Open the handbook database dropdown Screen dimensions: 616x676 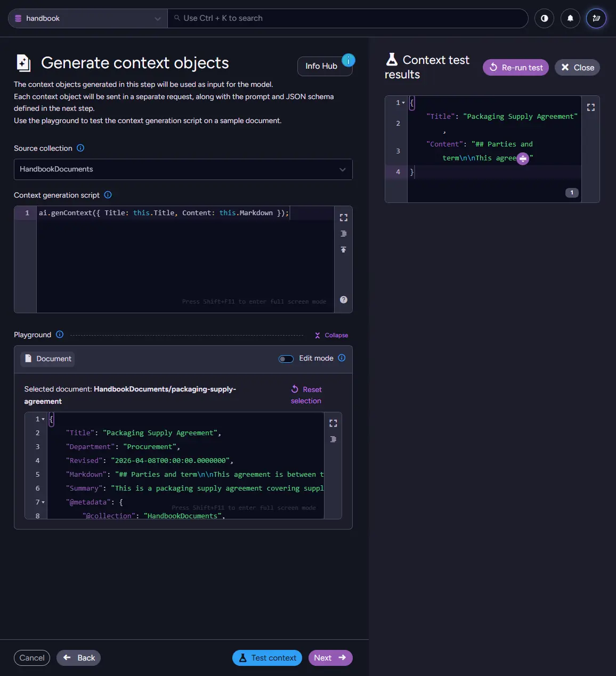[88, 18]
